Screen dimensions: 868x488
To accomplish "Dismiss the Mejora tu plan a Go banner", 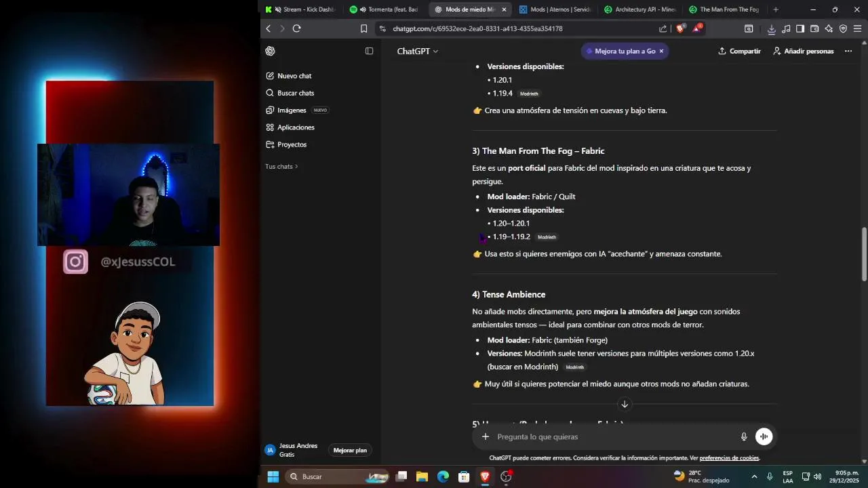I will [x=661, y=51].
